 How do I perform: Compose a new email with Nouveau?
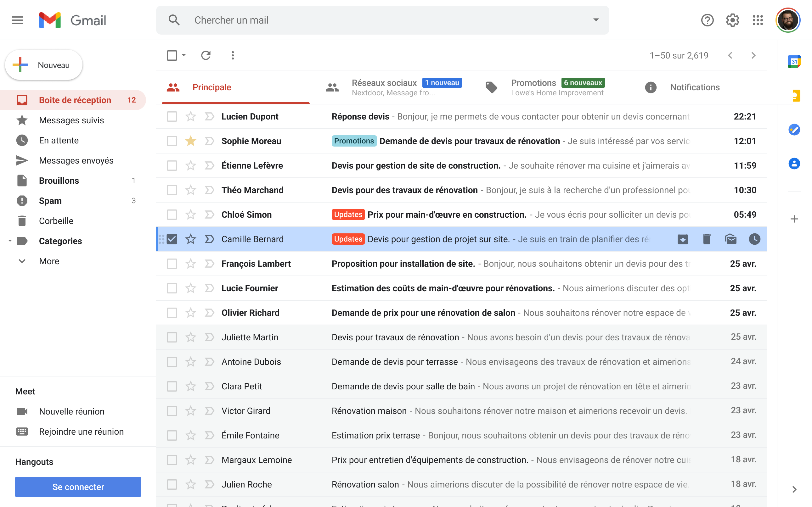(43, 65)
